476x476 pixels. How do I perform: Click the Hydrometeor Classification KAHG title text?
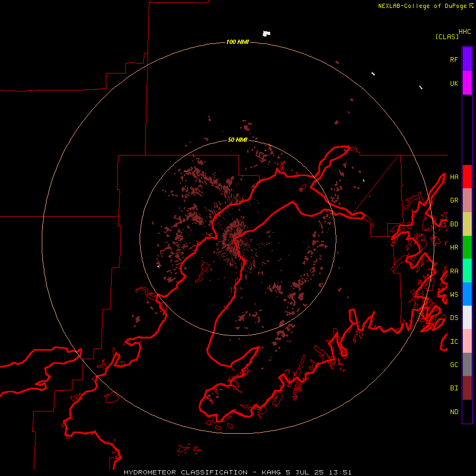click(237, 472)
